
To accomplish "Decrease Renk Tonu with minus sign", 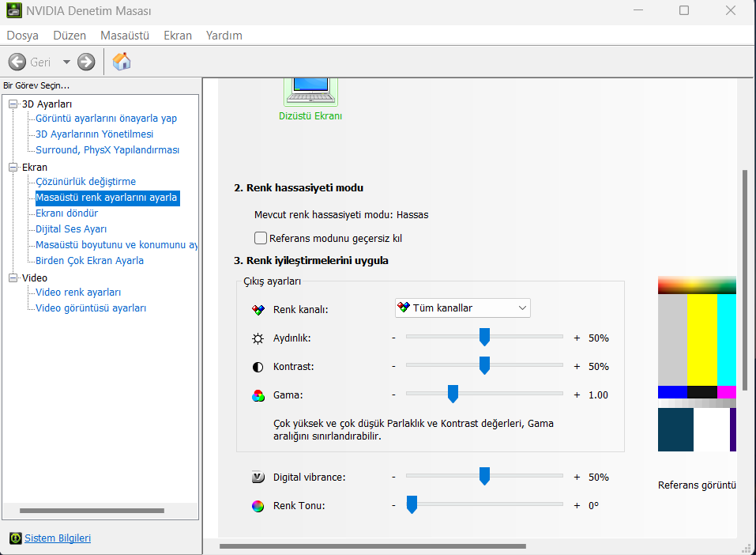I will pos(394,505).
